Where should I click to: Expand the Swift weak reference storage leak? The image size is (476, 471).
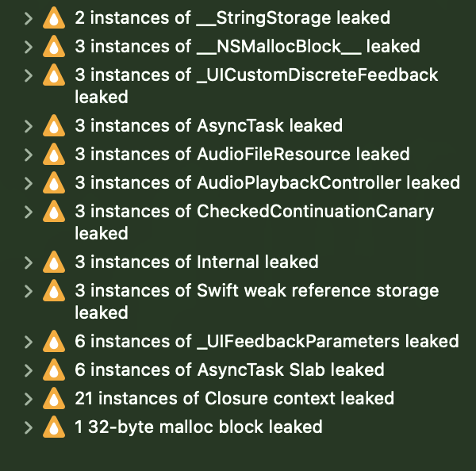[x=29, y=292]
